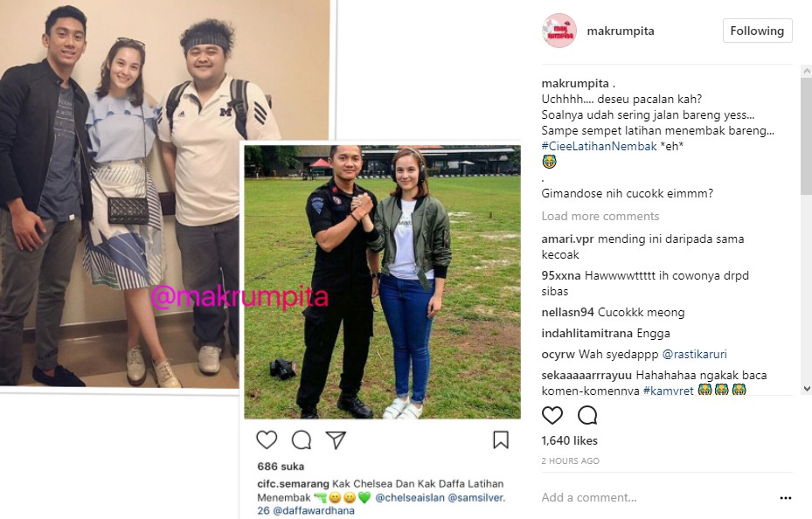Viewport: 812px width, 519px height.
Task: Open the three-dot more options menu
Action: coord(786,498)
